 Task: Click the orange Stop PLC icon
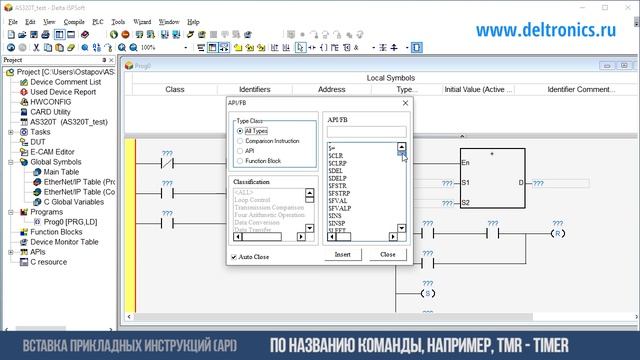(125, 35)
